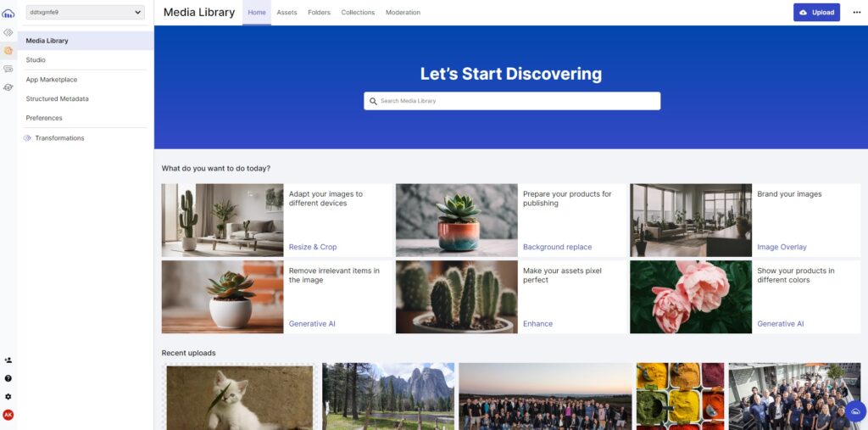Select Structured Metadata in the sidebar
The image size is (868, 430).
click(x=57, y=98)
